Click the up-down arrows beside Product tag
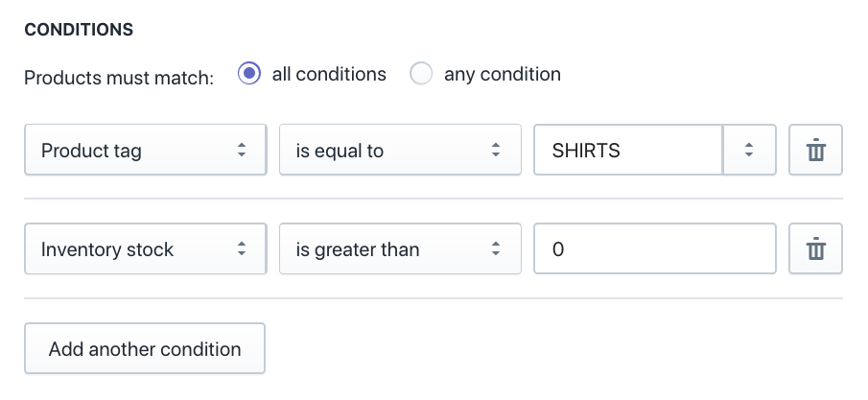 click(242, 151)
